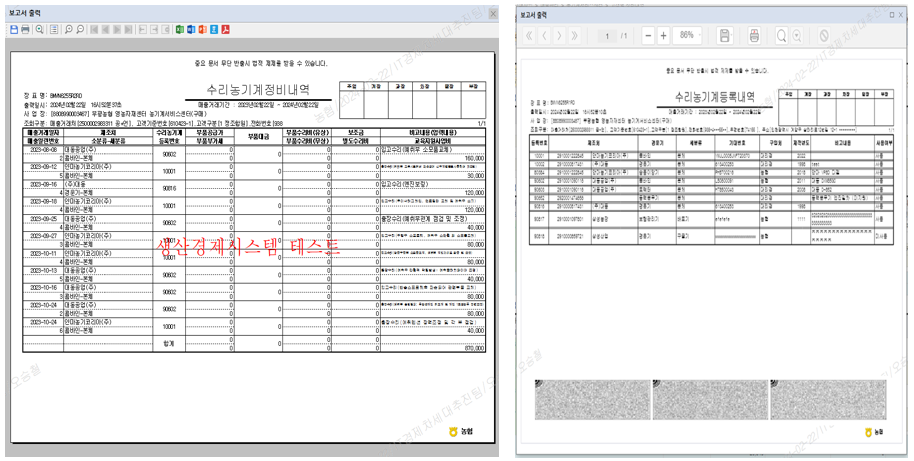Screen dimensions: 914x461
Task: Click the 90817 row in 등록내역 table
Action: pyautogui.click(x=712, y=219)
